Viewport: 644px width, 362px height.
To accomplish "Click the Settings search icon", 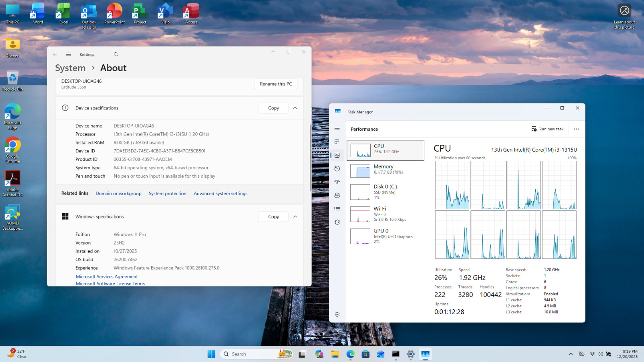I will coord(116,54).
